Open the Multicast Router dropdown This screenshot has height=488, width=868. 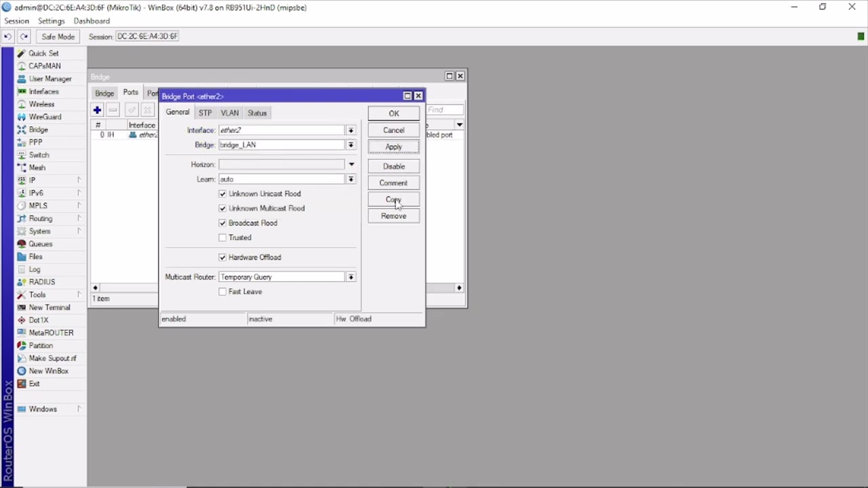(x=351, y=277)
